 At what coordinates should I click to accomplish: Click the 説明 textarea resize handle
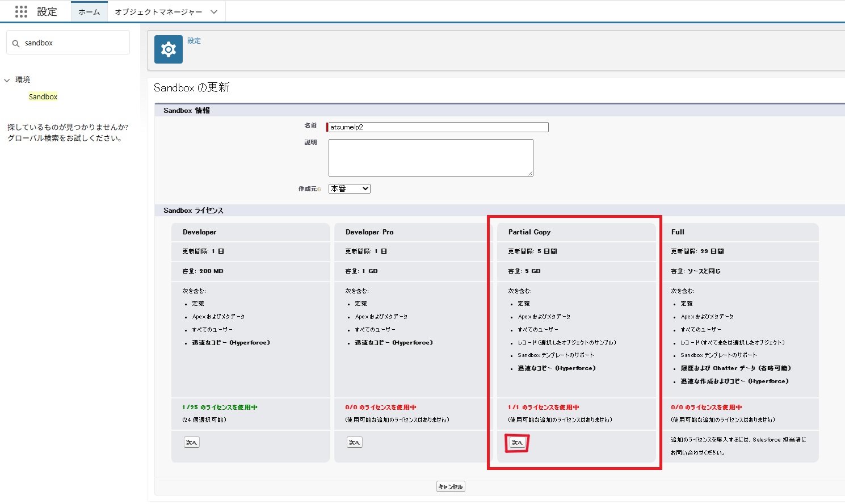[531, 174]
